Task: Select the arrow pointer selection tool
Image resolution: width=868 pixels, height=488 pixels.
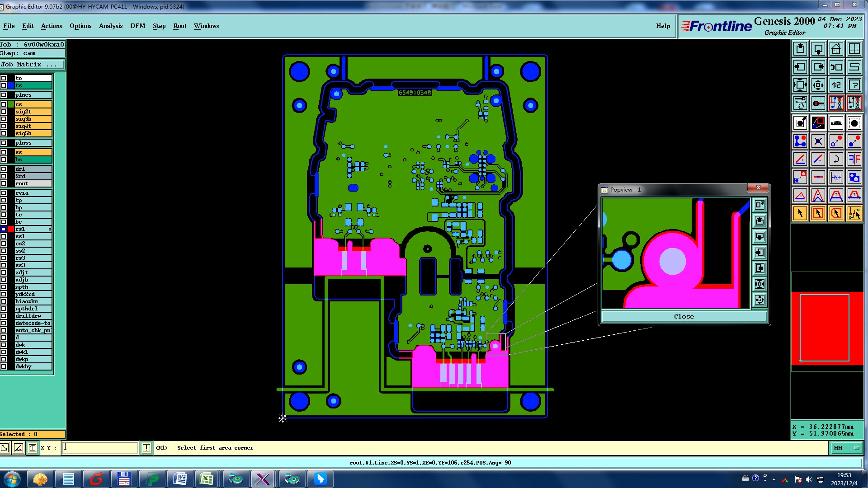Action: [800, 213]
